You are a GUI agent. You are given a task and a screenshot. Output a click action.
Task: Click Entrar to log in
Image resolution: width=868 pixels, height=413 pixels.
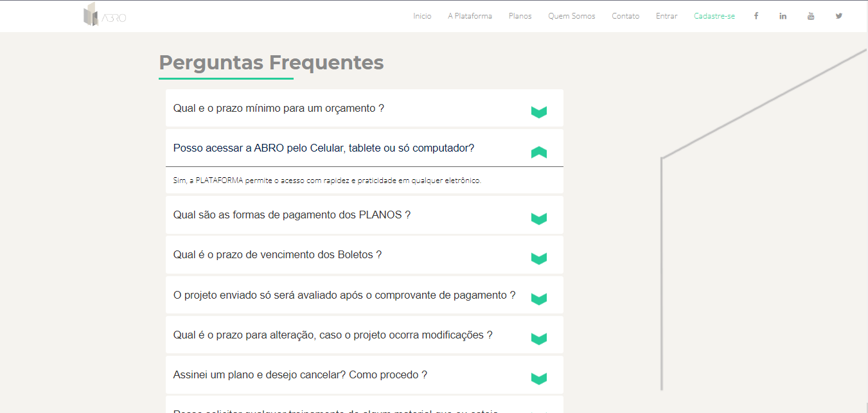(666, 16)
